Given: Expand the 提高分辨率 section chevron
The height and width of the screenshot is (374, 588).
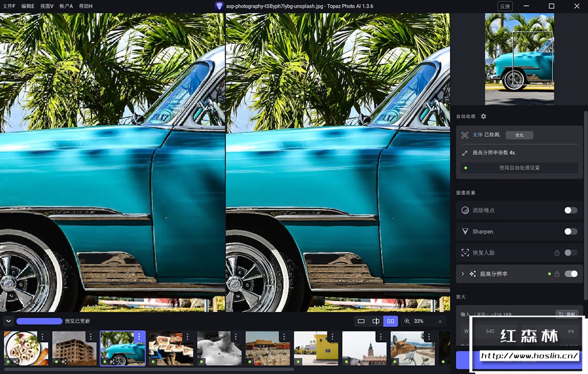Looking at the screenshot, I should coord(462,274).
